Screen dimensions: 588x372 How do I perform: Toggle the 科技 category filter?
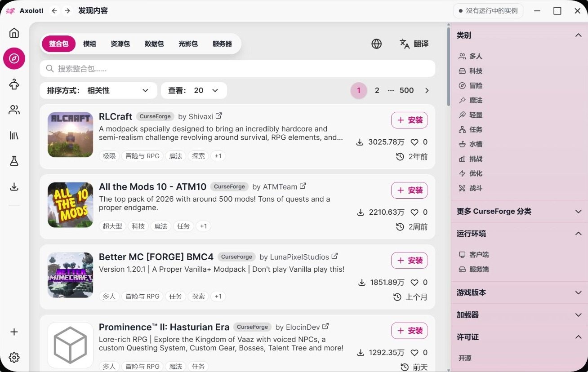(x=470, y=71)
